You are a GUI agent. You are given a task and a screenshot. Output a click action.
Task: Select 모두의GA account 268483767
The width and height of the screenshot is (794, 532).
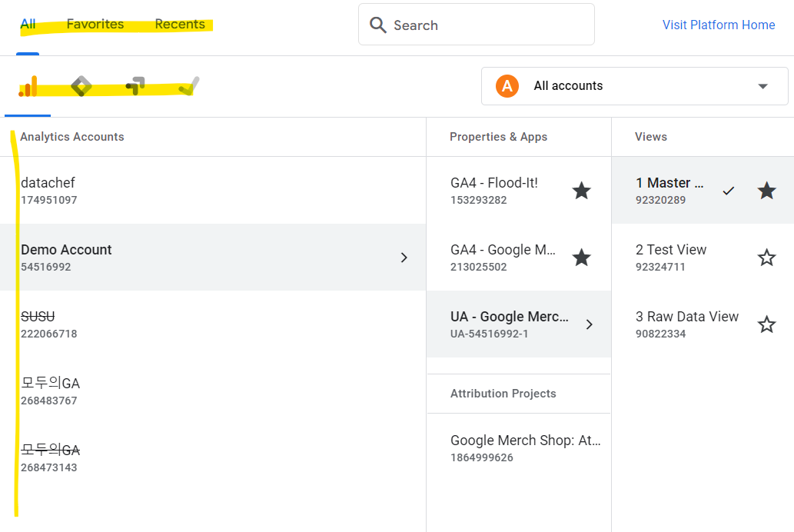[213, 391]
